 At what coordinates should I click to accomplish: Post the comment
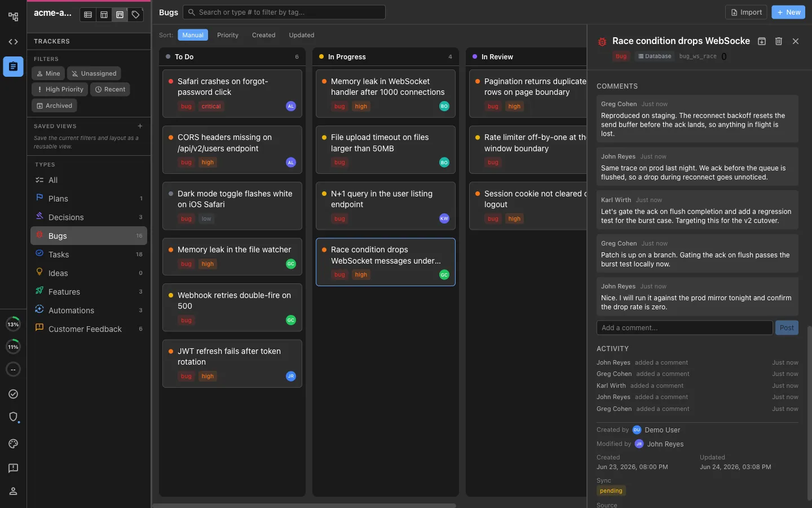coord(787,328)
